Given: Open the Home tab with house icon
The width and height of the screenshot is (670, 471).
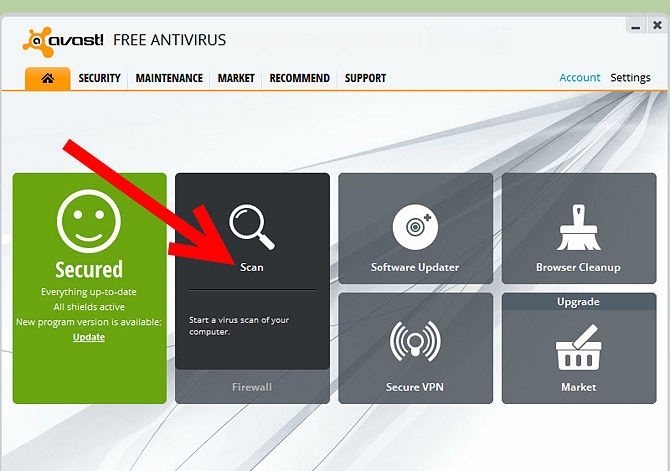Looking at the screenshot, I should (x=47, y=79).
